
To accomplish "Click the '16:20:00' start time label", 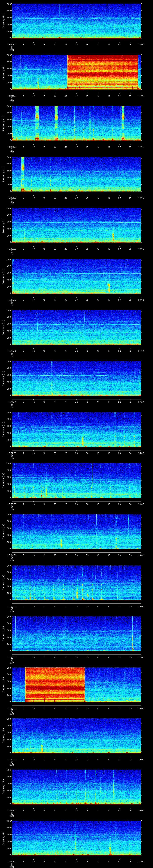I will (12, 351).
